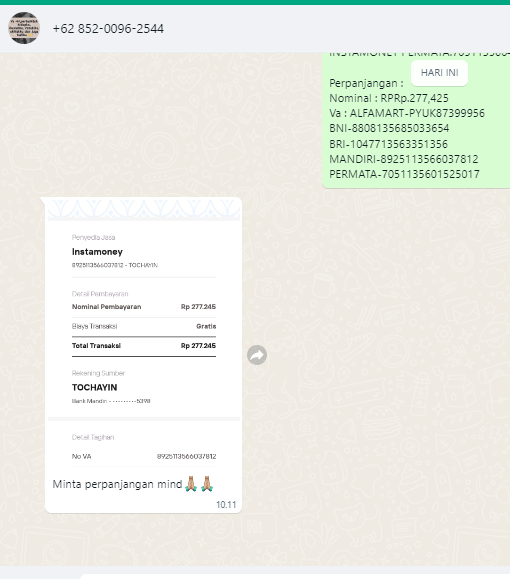The width and height of the screenshot is (510, 579).
Task: Select the Minta perpanjangan mind caption text
Action: (x=117, y=484)
